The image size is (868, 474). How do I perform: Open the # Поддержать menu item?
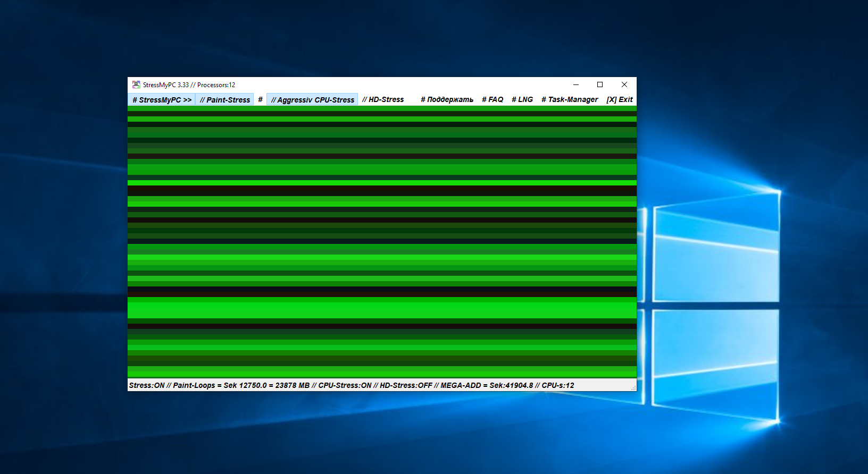coord(447,99)
